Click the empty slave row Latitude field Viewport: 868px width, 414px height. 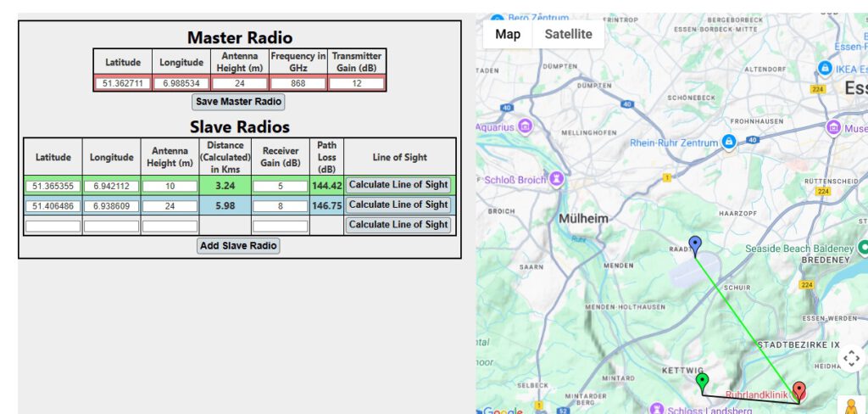point(53,226)
